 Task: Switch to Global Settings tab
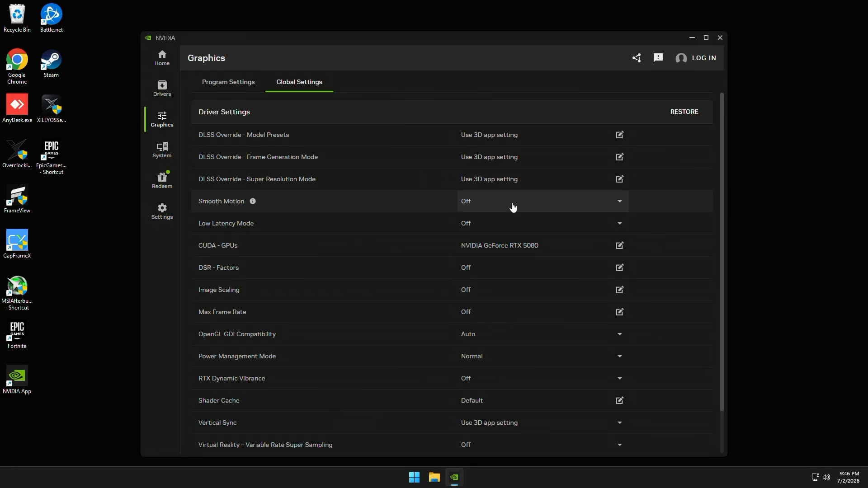click(299, 82)
